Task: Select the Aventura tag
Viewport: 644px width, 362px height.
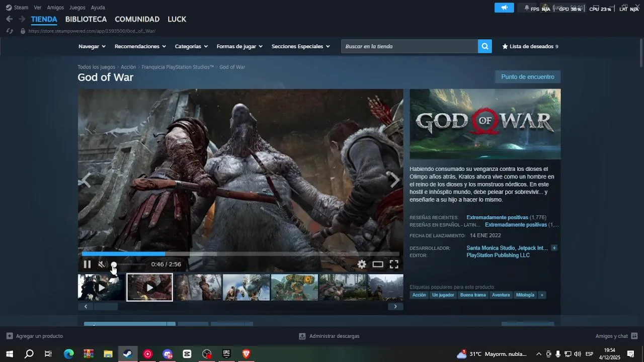Action: 501,295
